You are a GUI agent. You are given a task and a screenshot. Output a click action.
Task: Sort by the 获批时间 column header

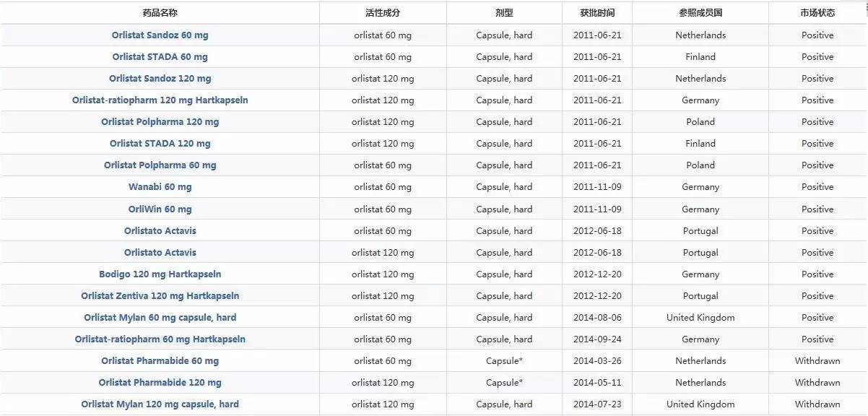pyautogui.click(x=597, y=13)
